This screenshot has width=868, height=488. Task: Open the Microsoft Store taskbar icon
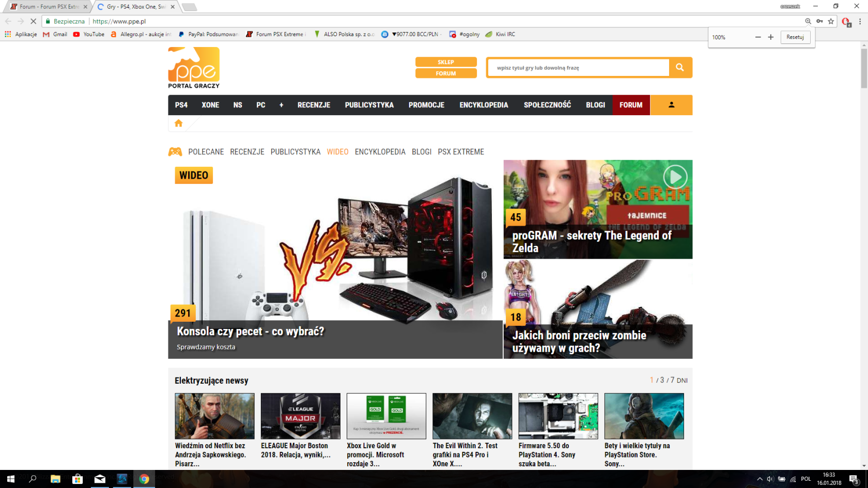click(78, 479)
